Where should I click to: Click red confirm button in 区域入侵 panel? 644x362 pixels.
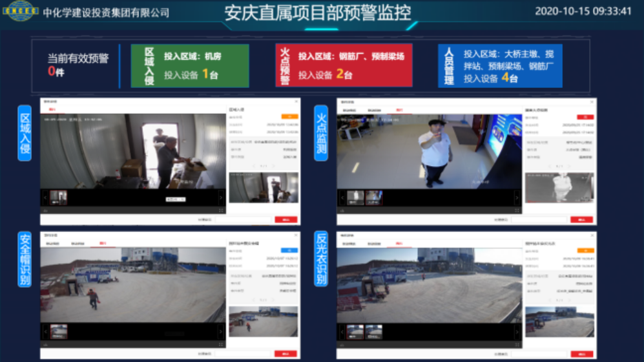pos(286,220)
